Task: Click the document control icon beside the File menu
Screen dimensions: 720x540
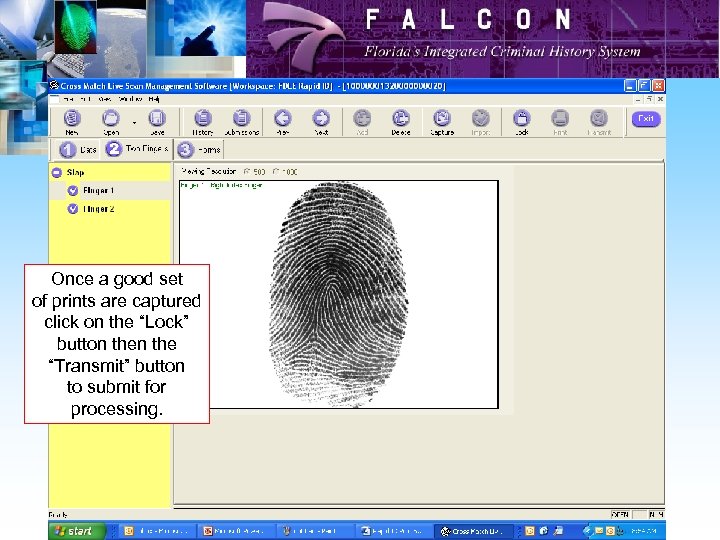Action: (x=55, y=99)
